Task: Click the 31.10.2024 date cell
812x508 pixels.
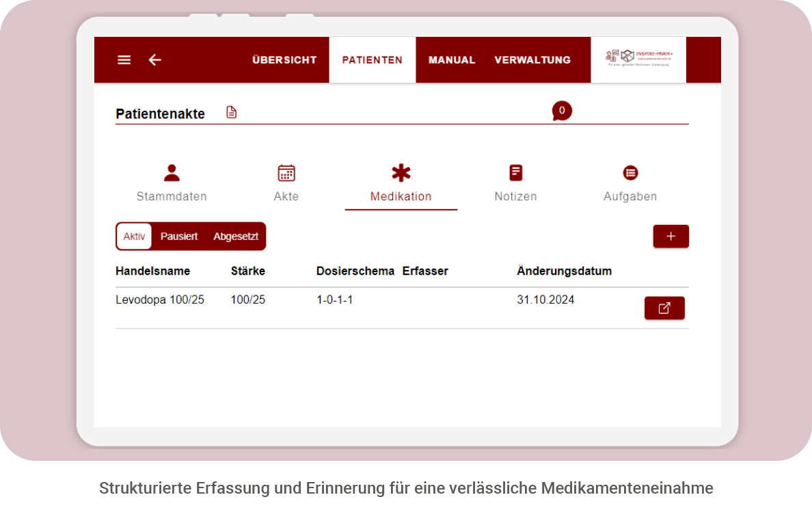Action: point(545,300)
